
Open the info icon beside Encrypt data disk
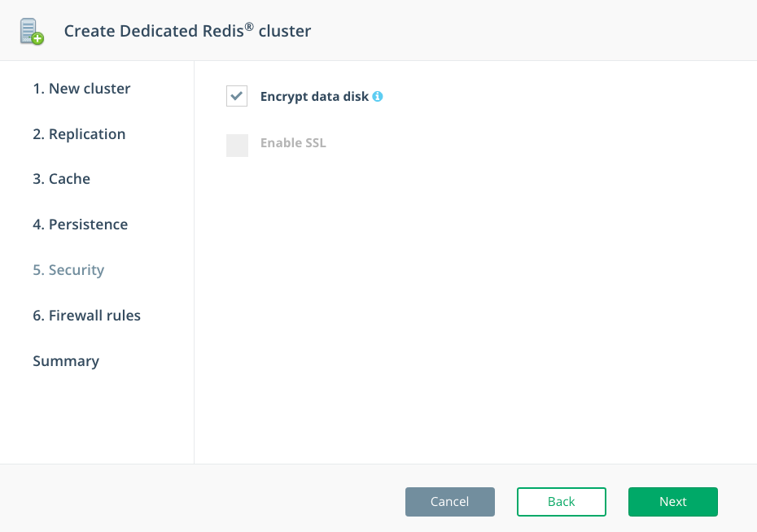pos(378,97)
